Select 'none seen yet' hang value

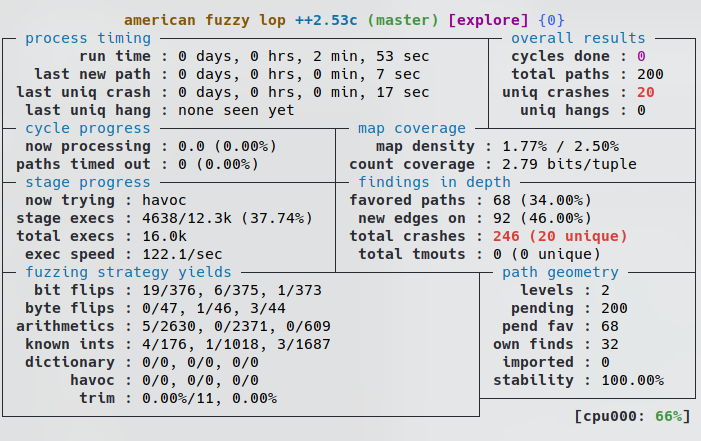[x=236, y=110]
